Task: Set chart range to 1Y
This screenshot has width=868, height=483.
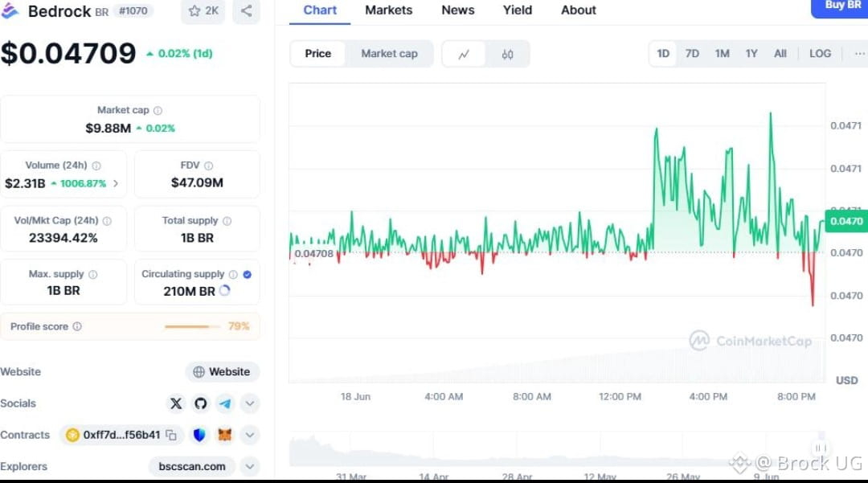Action: point(751,54)
